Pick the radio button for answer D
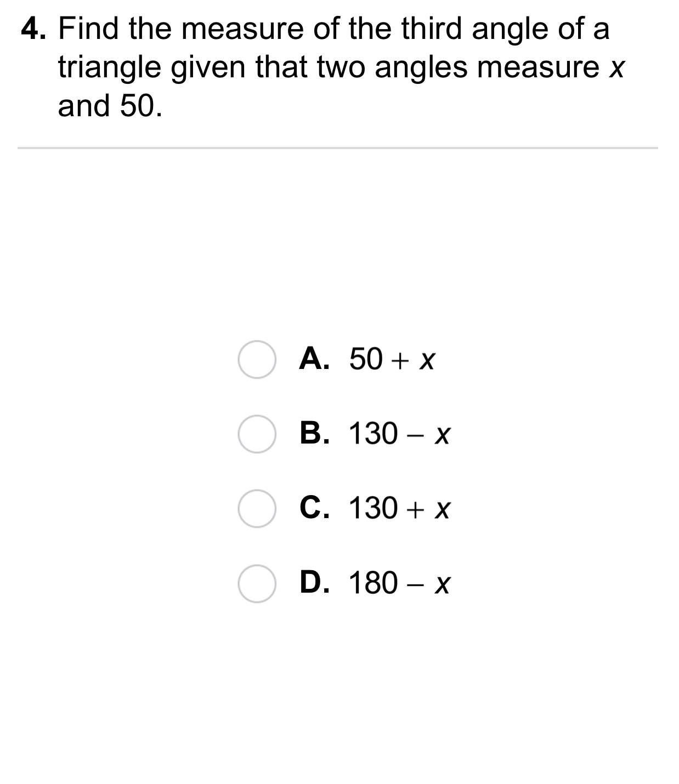The height and width of the screenshot is (784, 679). (x=257, y=583)
